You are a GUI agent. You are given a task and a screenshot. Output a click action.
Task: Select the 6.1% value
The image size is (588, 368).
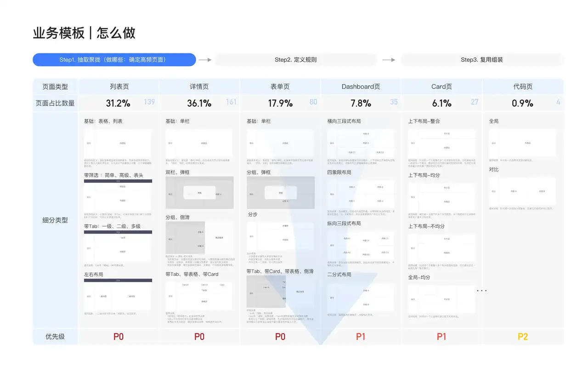click(x=441, y=103)
